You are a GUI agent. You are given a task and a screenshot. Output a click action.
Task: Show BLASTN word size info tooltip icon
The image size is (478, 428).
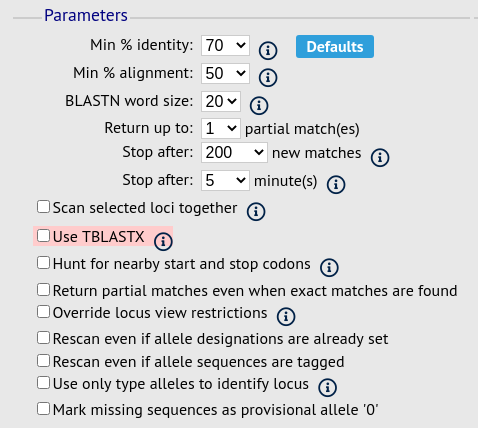click(x=259, y=106)
